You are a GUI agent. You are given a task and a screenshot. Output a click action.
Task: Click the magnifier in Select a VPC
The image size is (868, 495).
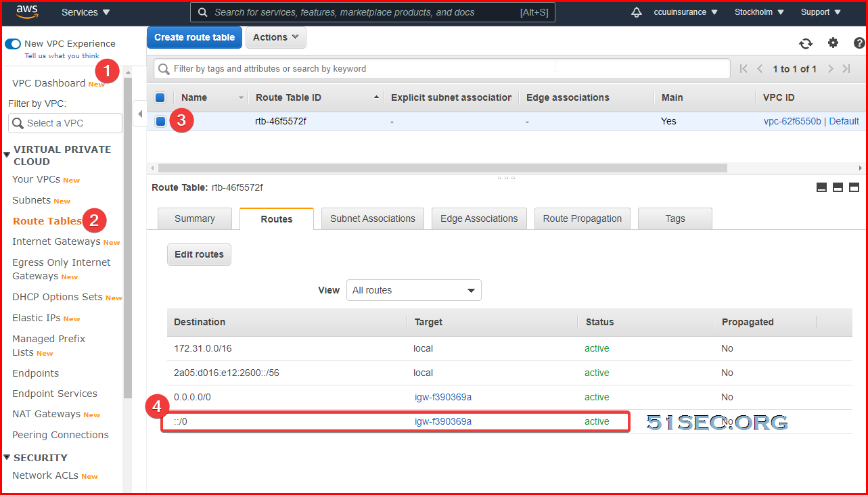[x=18, y=123]
